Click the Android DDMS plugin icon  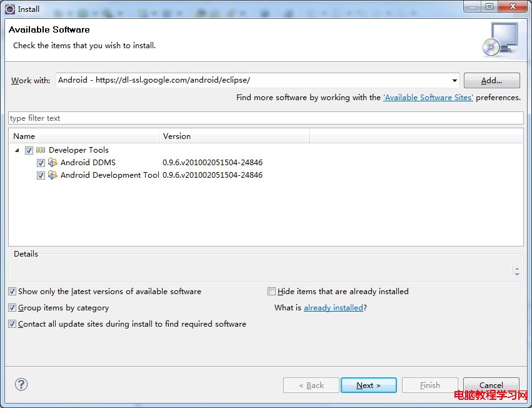pos(53,163)
